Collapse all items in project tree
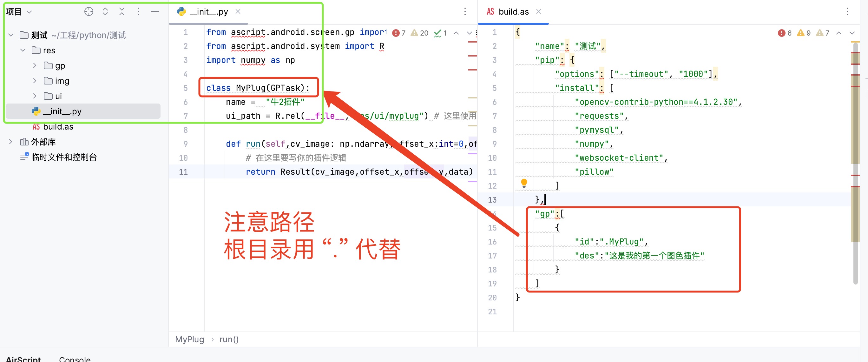The height and width of the screenshot is (362, 868). (x=122, y=11)
